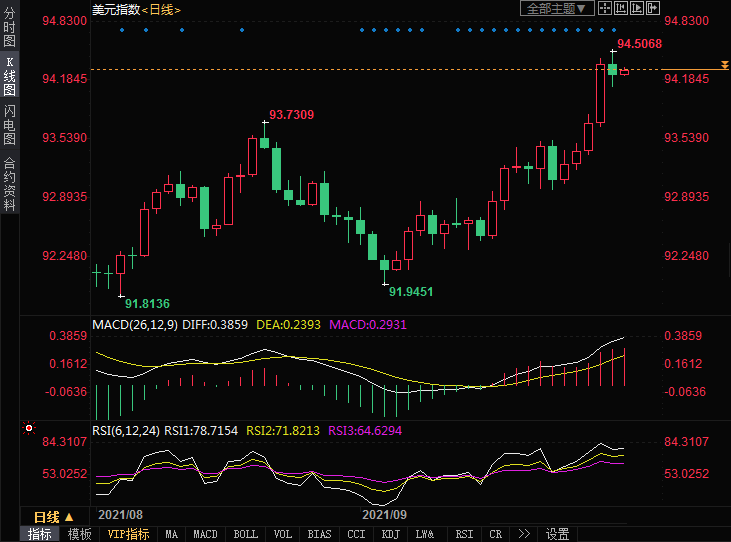The width and height of the screenshot is (731, 542).
Task: Click the rightmost top toolbar icon with arrow
Action: pyautogui.click(x=655, y=9)
